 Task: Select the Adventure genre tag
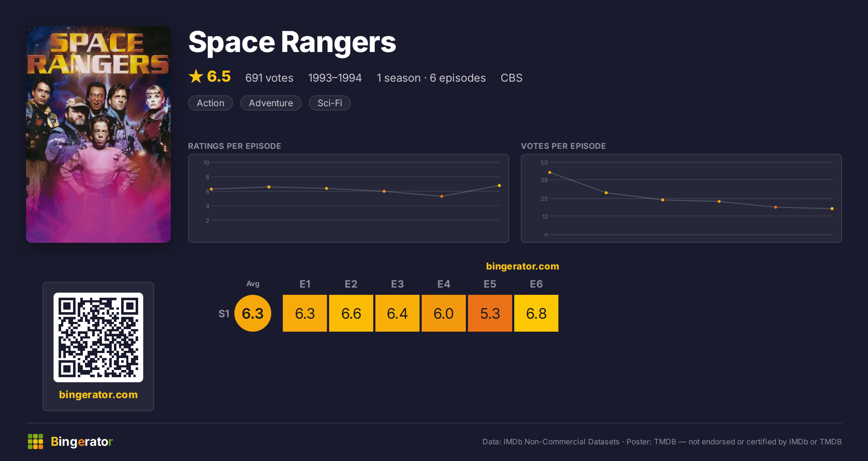[271, 103]
